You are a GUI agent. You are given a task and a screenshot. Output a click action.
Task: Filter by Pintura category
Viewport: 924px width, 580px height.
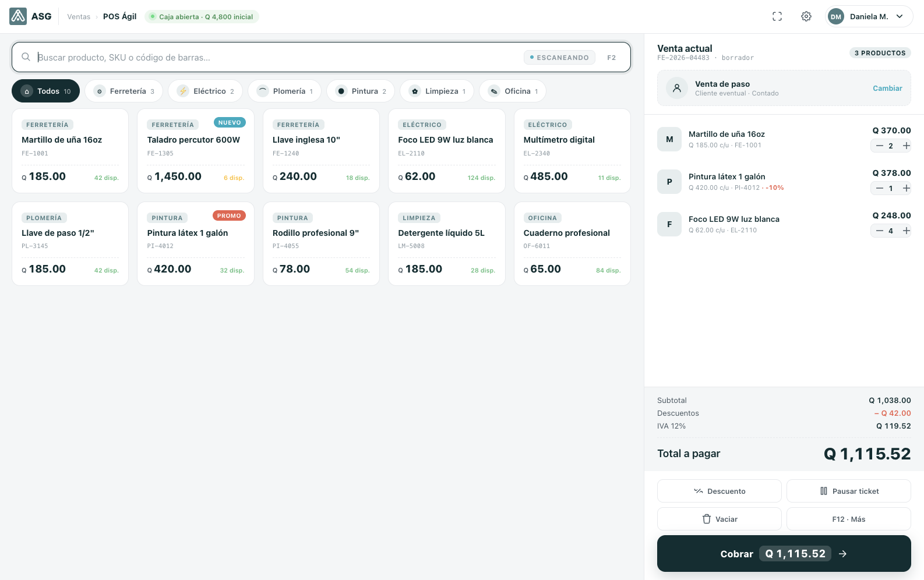coord(361,91)
